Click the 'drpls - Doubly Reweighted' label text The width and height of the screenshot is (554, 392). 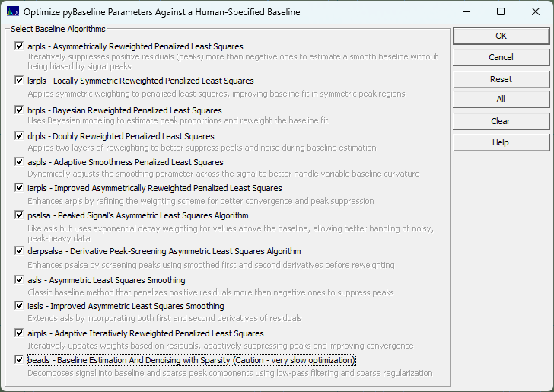121,136
